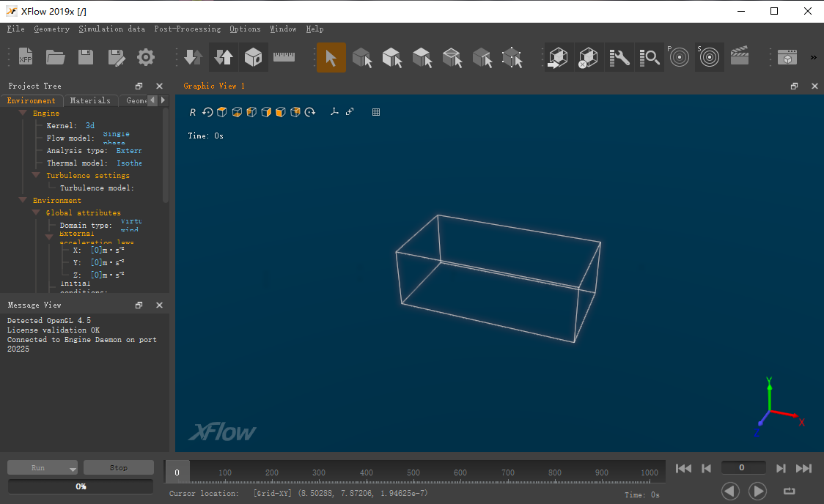Click the R reset view icon
The height and width of the screenshot is (504, 824).
[x=192, y=112]
